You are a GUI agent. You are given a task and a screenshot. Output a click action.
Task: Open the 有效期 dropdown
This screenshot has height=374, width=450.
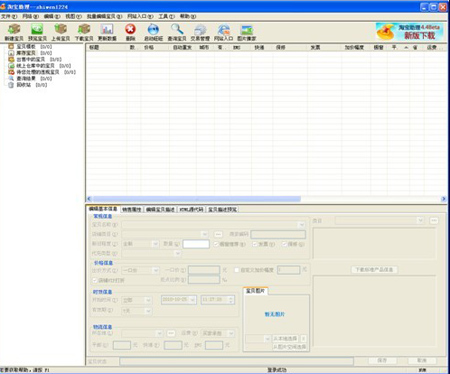pyautogui.click(x=148, y=311)
